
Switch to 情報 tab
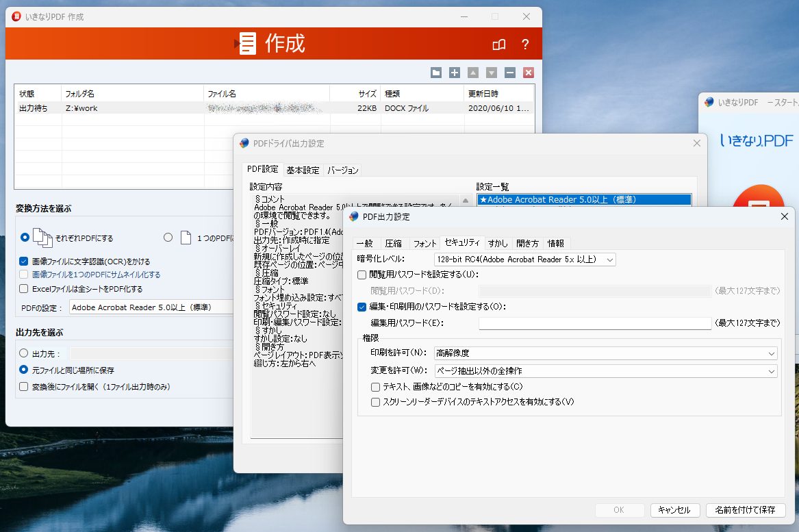[x=556, y=244]
